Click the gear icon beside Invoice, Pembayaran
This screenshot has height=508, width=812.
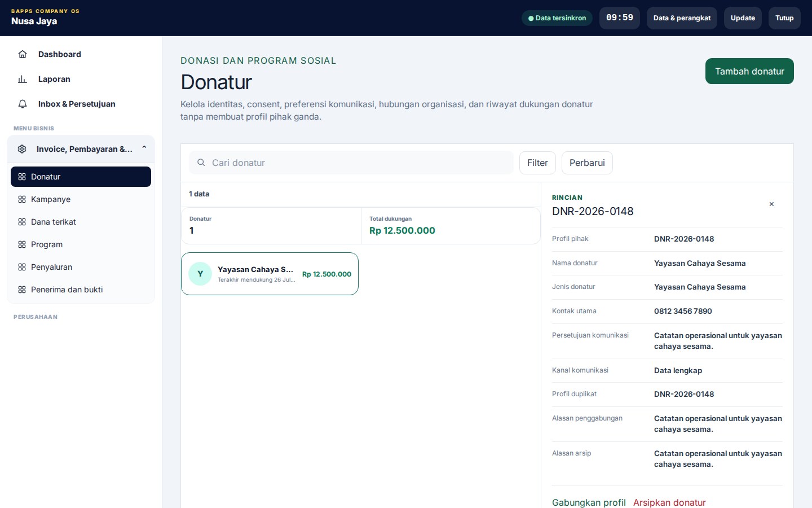(22, 149)
